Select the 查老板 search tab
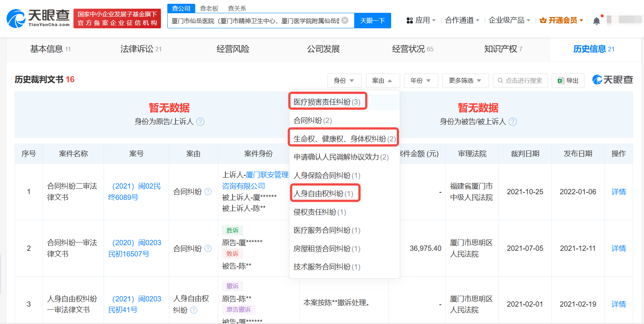644x324 pixels. (209, 8)
